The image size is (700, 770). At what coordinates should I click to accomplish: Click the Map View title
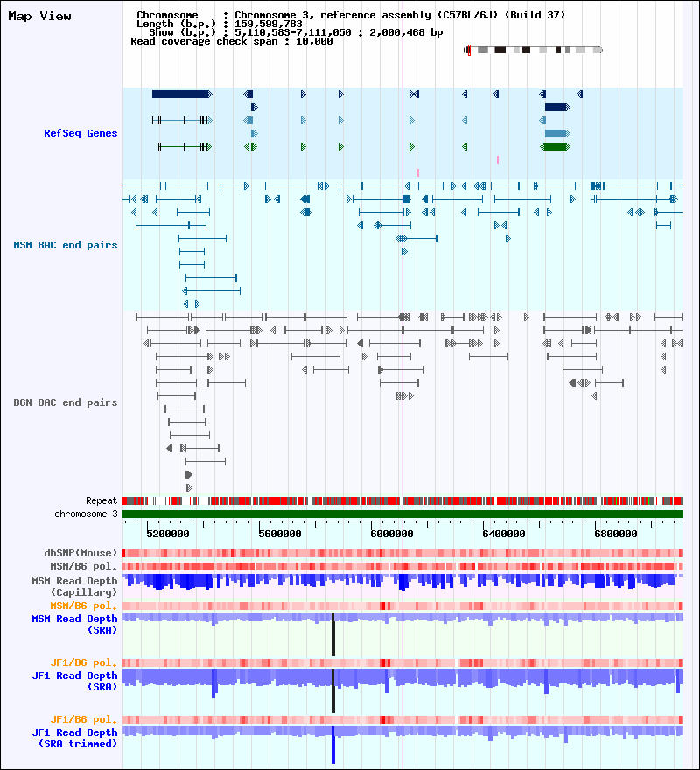tap(39, 17)
